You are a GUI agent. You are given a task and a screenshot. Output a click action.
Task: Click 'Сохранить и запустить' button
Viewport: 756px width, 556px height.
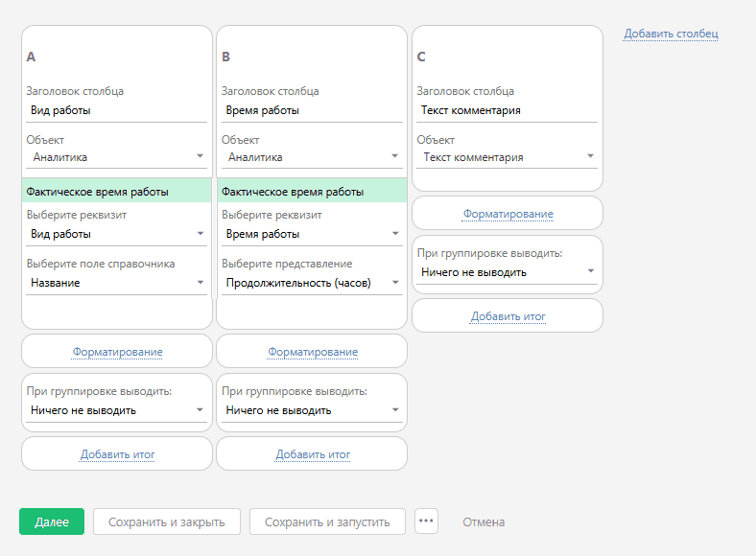(327, 521)
